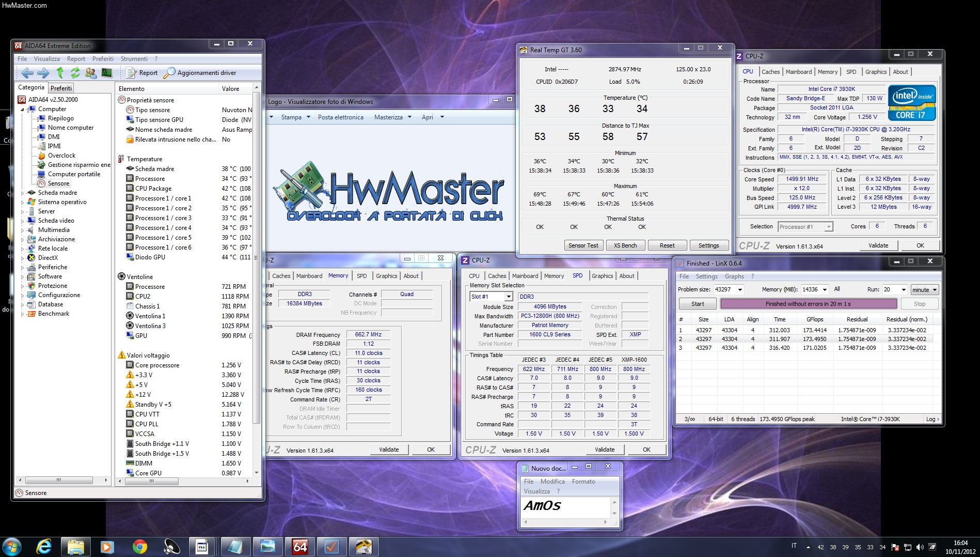Viewport: 980px width, 557px height.
Task: Click the Notepad text area with AmOs
Action: 566,507
